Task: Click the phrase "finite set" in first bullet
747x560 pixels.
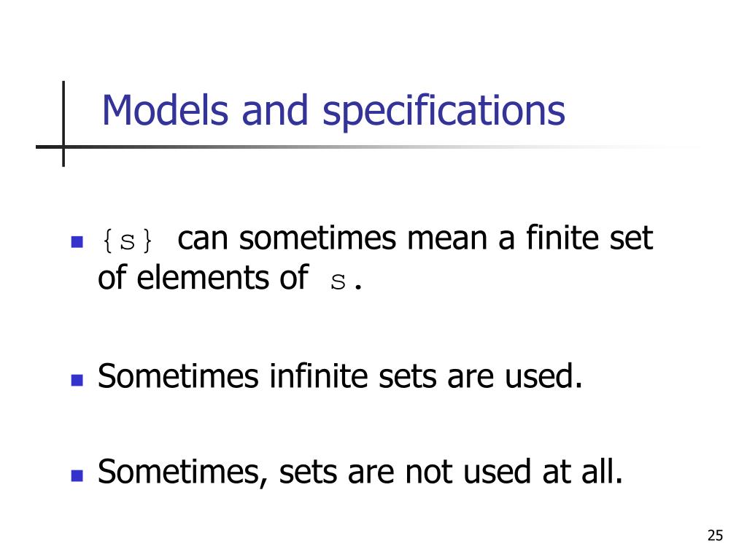Action: tap(589, 238)
